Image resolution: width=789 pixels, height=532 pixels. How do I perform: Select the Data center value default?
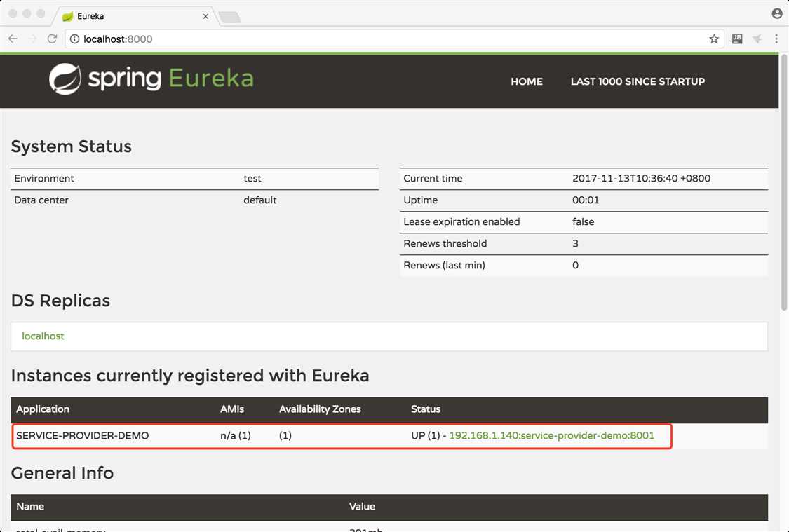coord(259,200)
